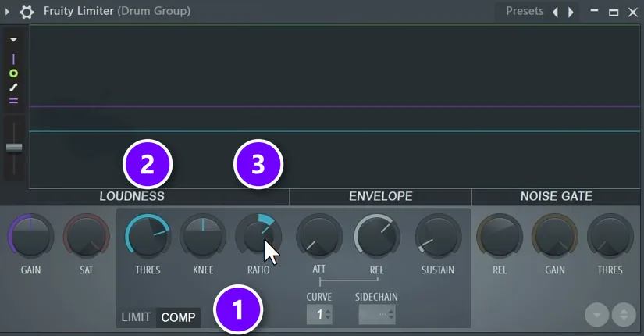Expand the plugin menu arrow beside the gear
644x336 pixels.
(7, 12)
